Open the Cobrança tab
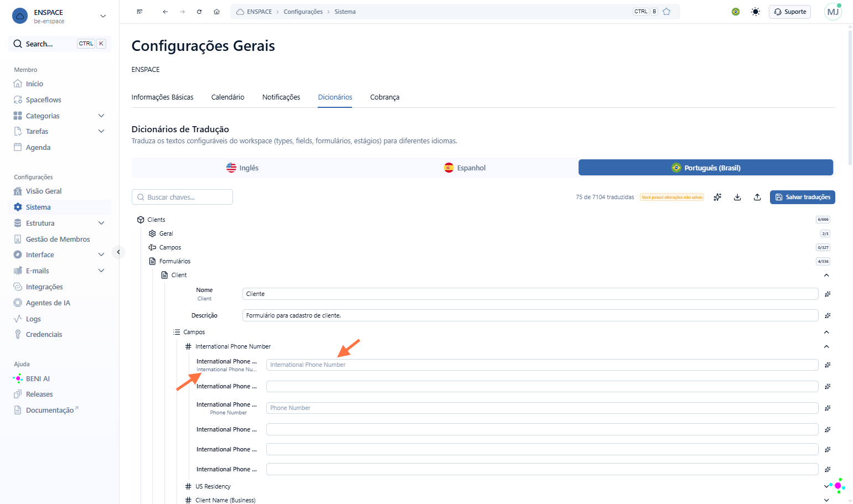 (x=385, y=97)
